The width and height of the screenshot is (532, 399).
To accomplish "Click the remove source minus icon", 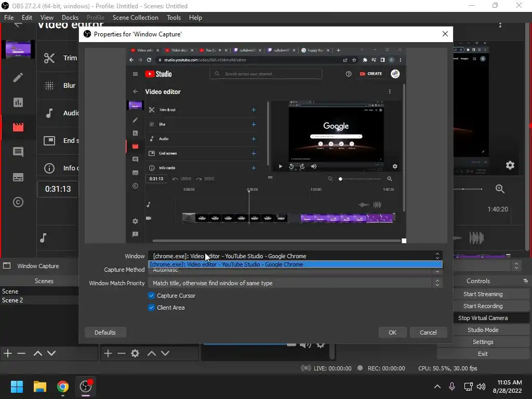I will point(121,353).
